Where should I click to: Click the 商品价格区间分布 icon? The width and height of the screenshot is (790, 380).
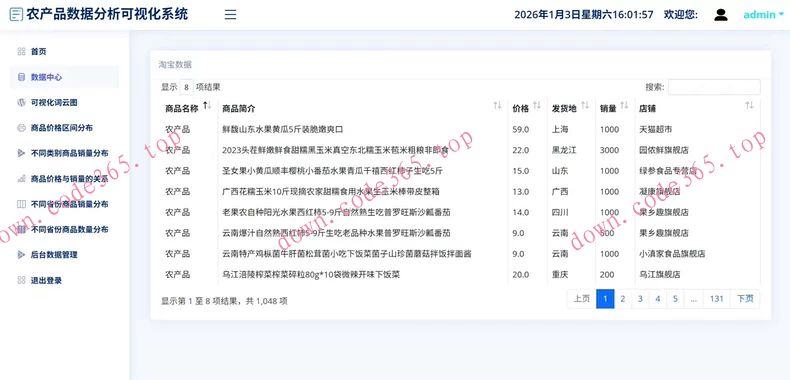tap(21, 128)
